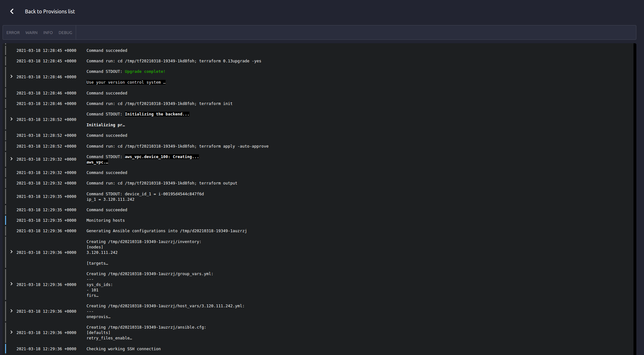644x355 pixels.
Task: Select the terraform output command line
Action: 162,183
